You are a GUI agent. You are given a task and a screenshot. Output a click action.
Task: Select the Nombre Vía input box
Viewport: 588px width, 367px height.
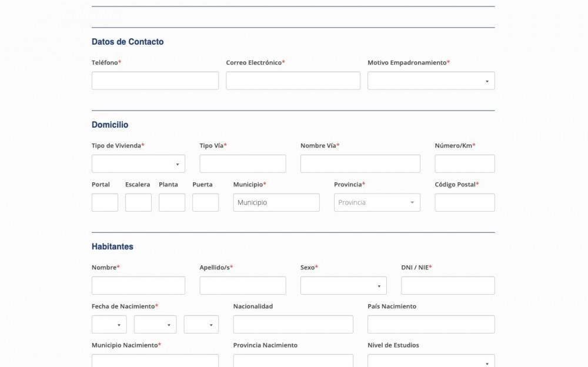click(x=360, y=164)
